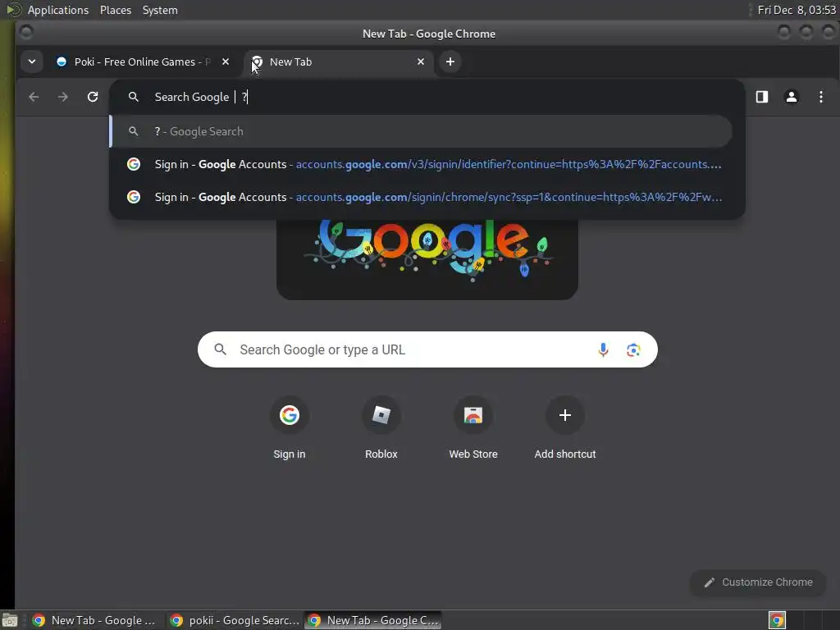Start voice search with the microphone
This screenshot has height=630, width=840.
pyautogui.click(x=603, y=349)
